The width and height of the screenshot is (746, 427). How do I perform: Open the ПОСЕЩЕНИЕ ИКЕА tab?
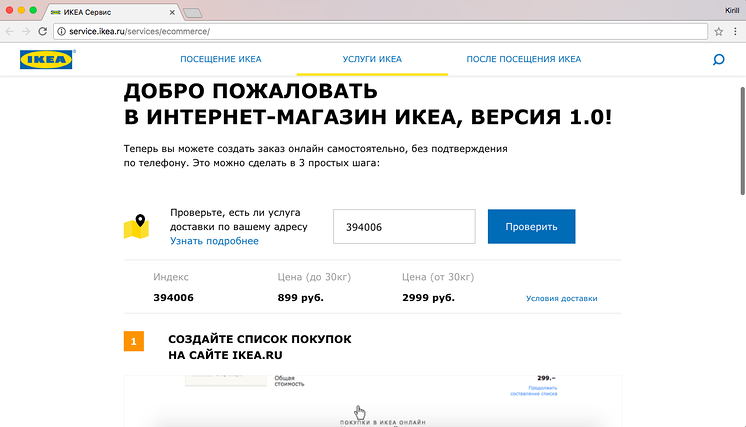coord(220,60)
